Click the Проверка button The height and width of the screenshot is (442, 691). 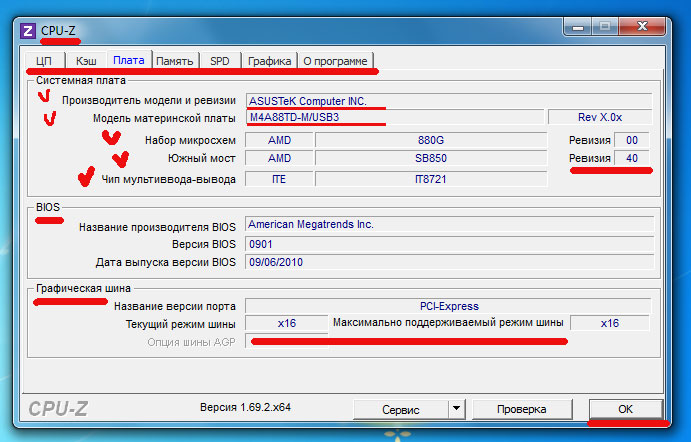tap(521, 409)
